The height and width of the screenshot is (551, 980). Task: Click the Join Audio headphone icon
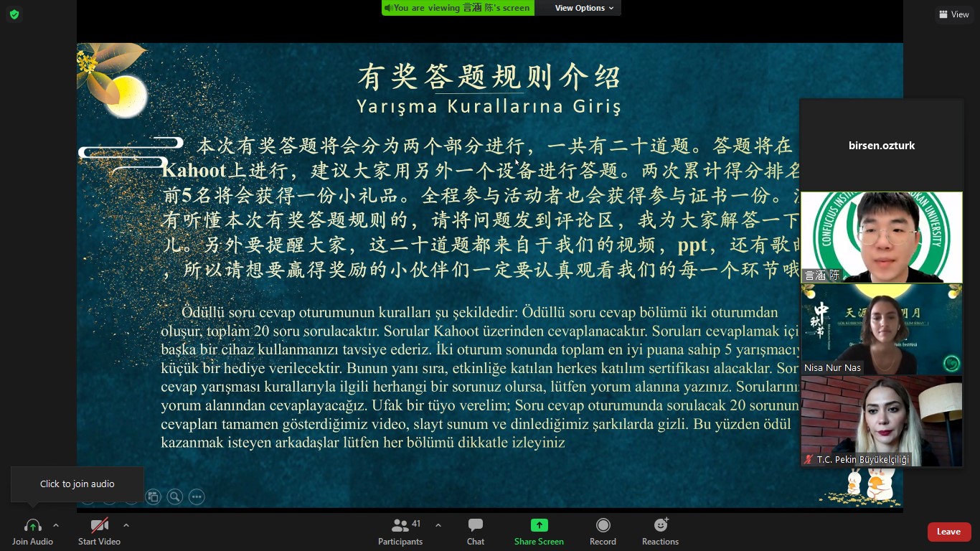[x=32, y=526]
